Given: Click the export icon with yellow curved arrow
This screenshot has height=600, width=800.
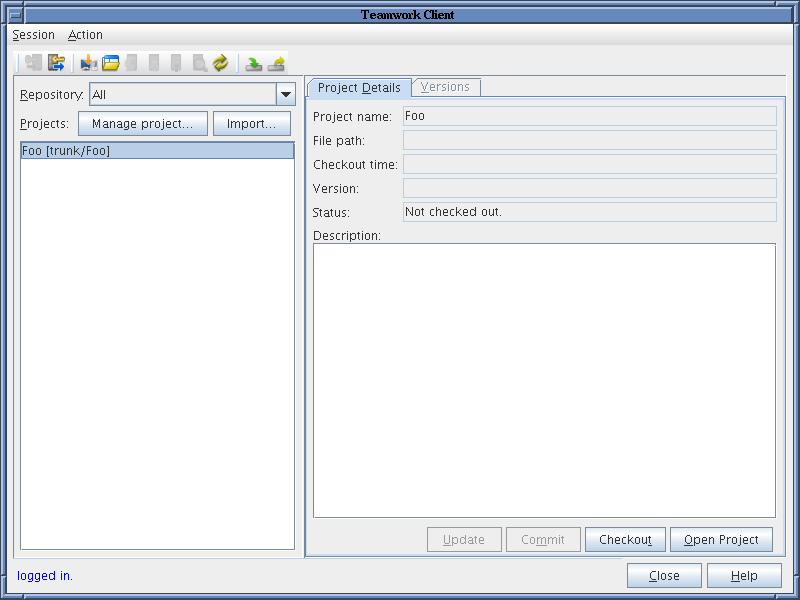Looking at the screenshot, I should coord(276,63).
